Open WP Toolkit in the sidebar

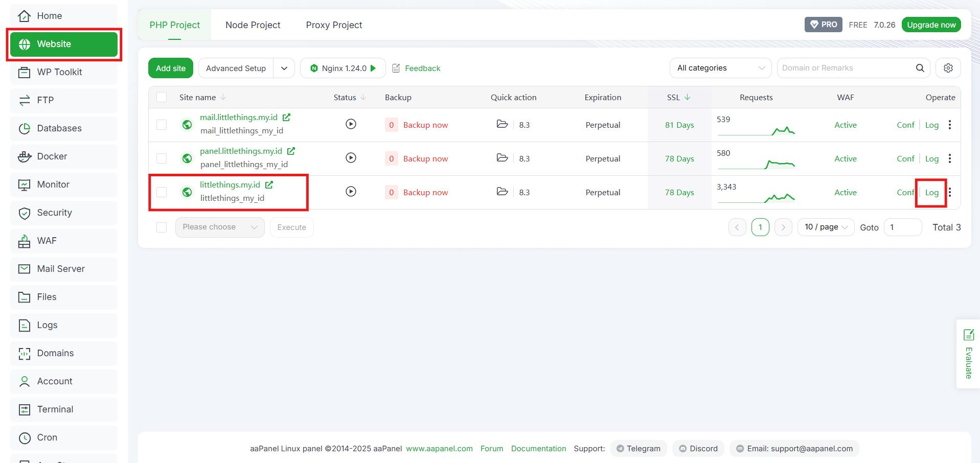(63, 72)
